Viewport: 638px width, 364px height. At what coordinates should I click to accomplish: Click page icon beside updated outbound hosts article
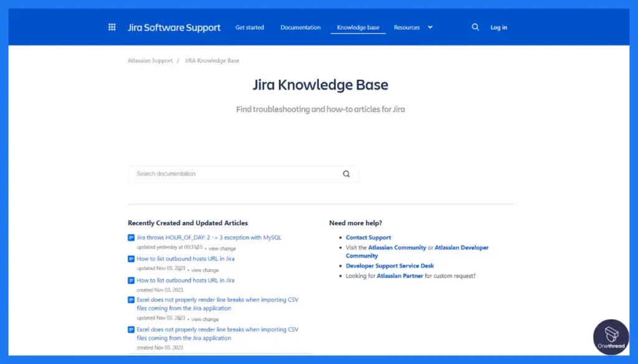coord(131,259)
